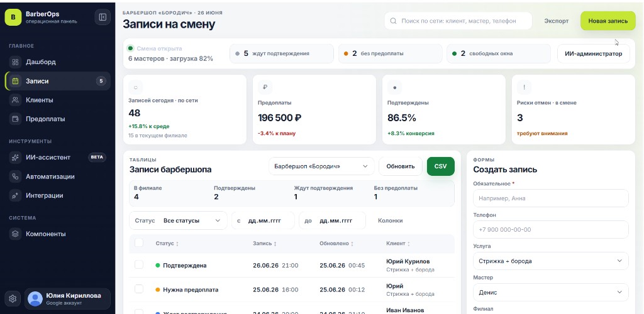The width and height of the screenshot is (644, 314).
Task: Click the Новая запись button
Action: pyautogui.click(x=608, y=21)
